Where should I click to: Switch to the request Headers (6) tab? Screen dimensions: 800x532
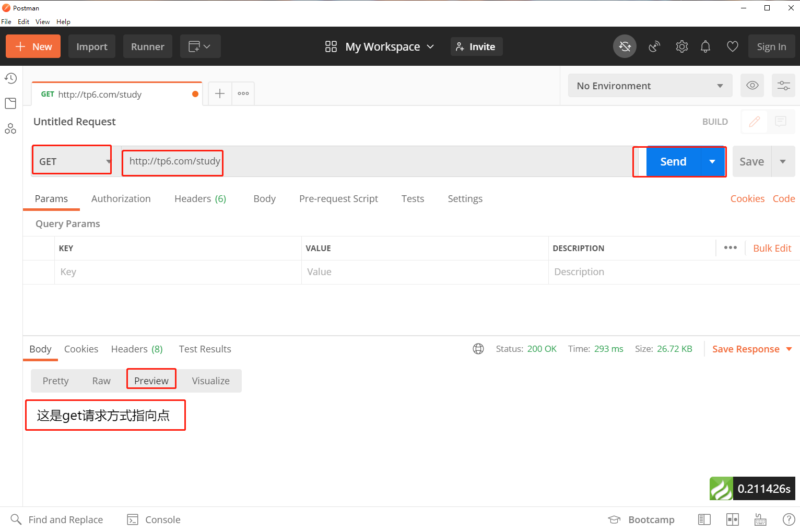coord(200,198)
